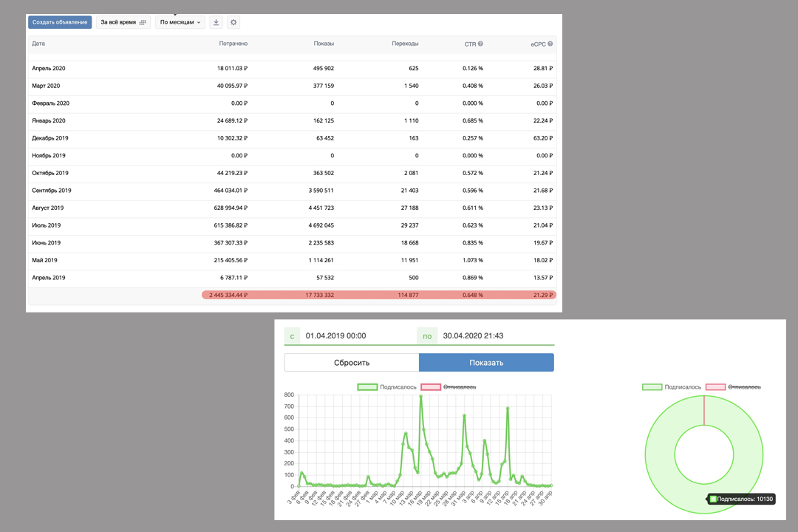Click the Создать объявление button
The width and height of the screenshot is (798, 532).
[x=60, y=22]
